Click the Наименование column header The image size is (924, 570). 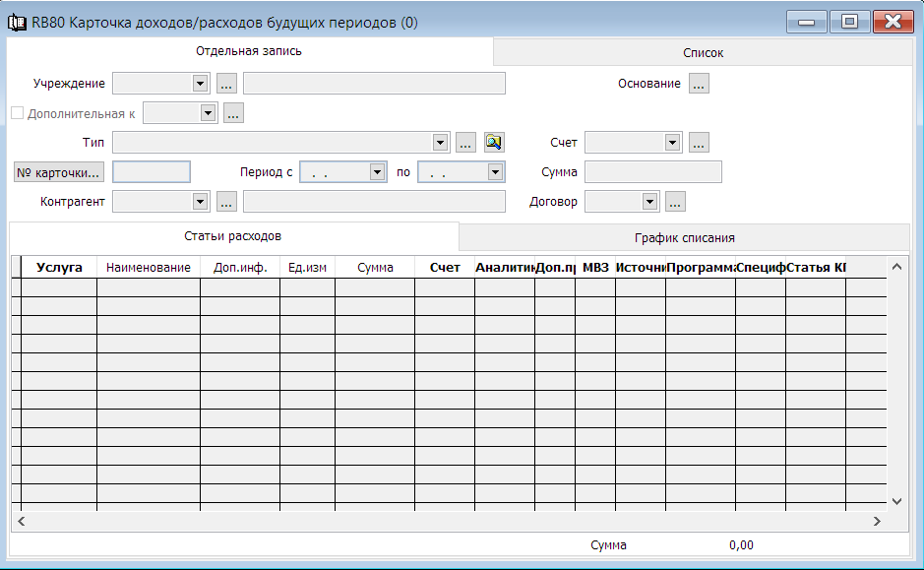[x=149, y=268]
